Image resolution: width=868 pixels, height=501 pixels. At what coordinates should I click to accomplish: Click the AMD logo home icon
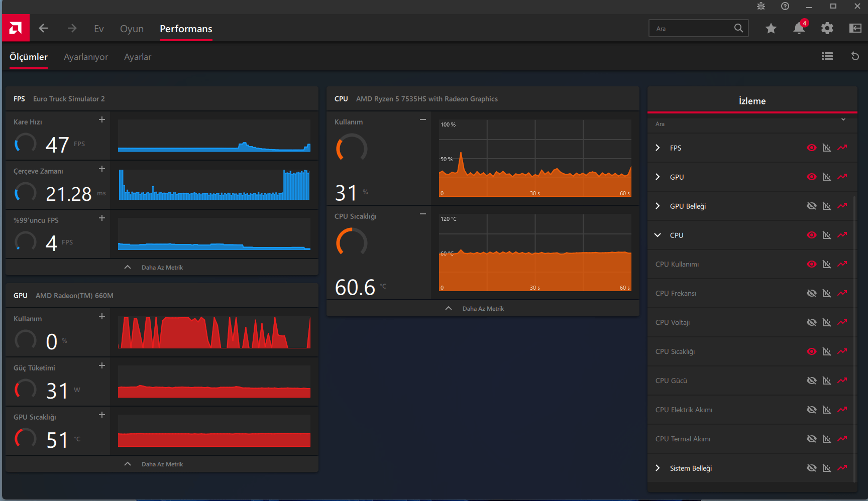click(x=16, y=28)
